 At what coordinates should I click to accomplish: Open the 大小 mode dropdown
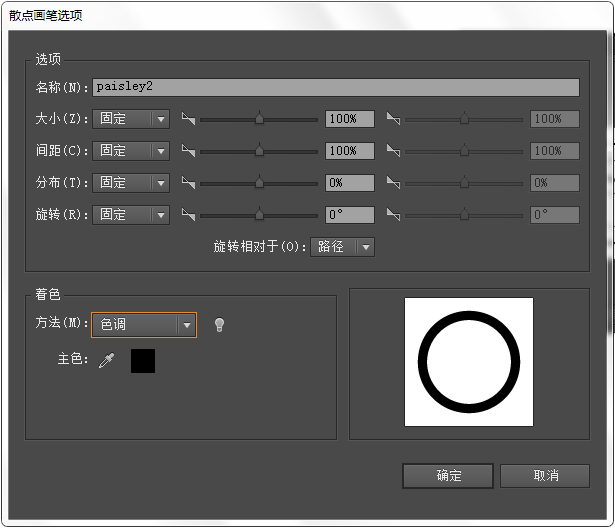coord(131,119)
